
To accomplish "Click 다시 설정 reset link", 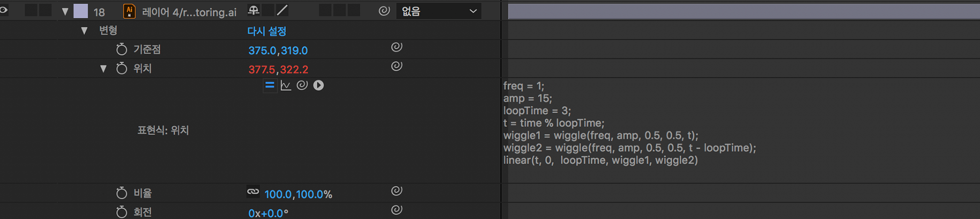I will coord(266,31).
